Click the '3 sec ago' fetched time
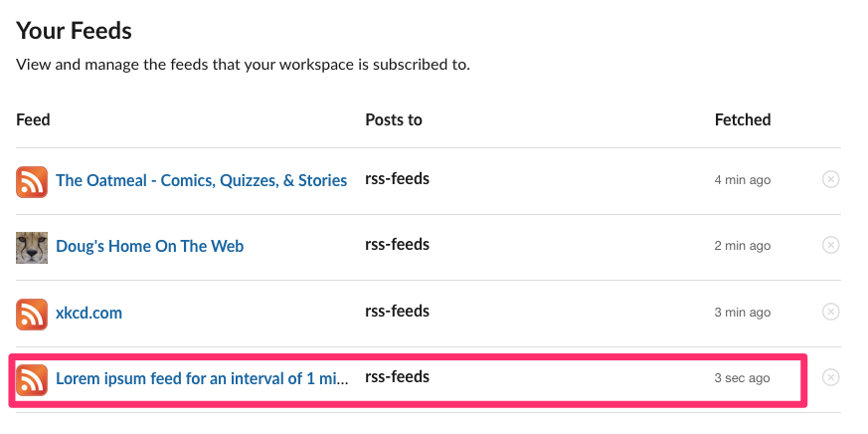The image size is (868, 434). tap(742, 378)
